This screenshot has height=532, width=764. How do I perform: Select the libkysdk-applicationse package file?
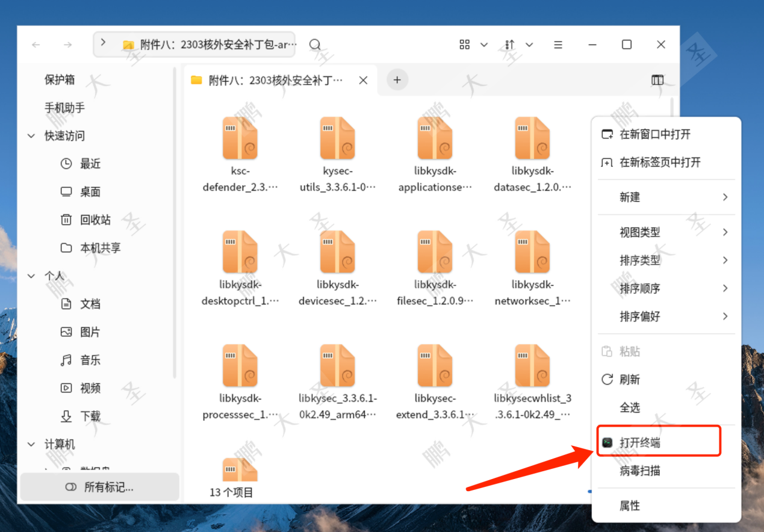pos(435,155)
